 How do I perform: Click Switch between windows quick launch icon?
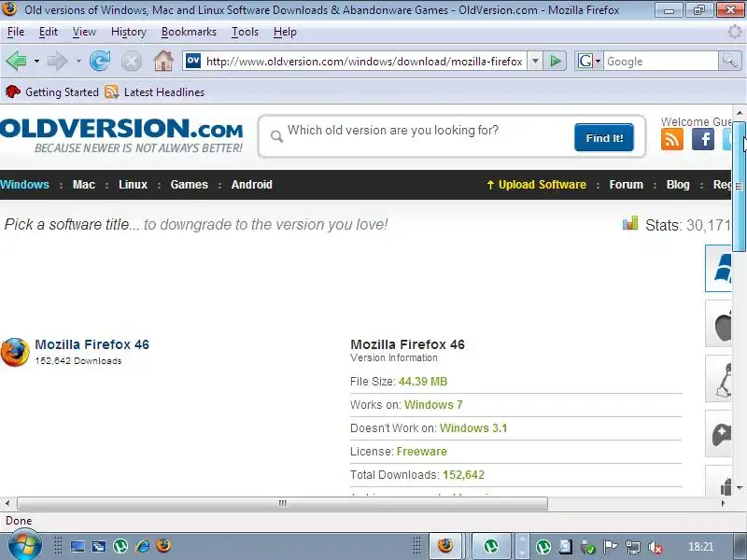click(x=99, y=546)
